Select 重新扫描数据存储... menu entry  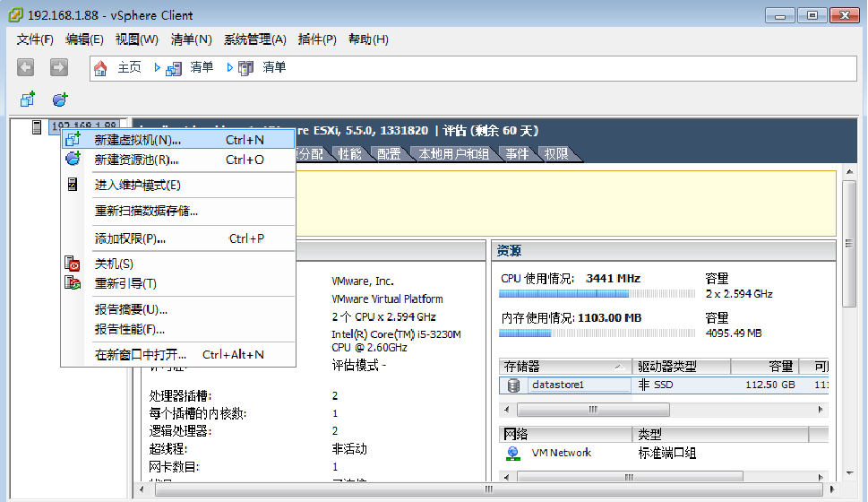pyautogui.click(x=178, y=211)
